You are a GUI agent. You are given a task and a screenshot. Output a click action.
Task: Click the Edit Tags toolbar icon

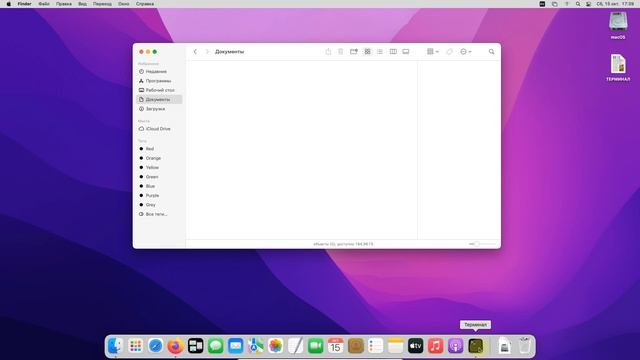coord(449,52)
